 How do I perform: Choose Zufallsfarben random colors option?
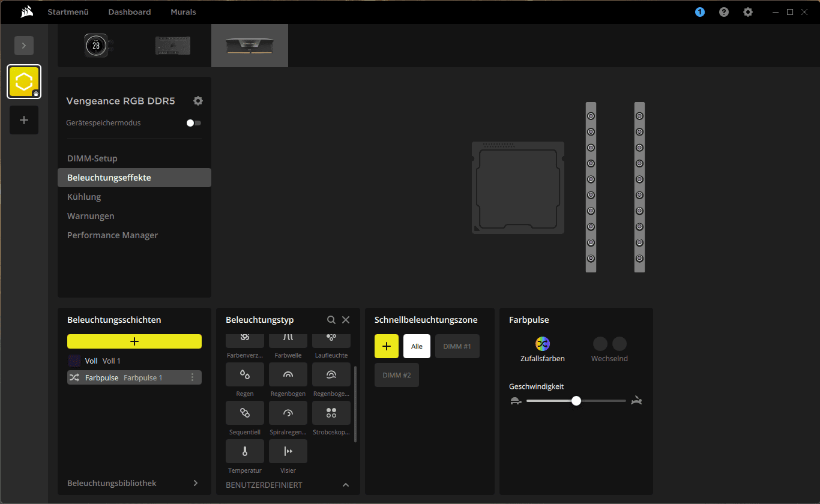[543, 350]
